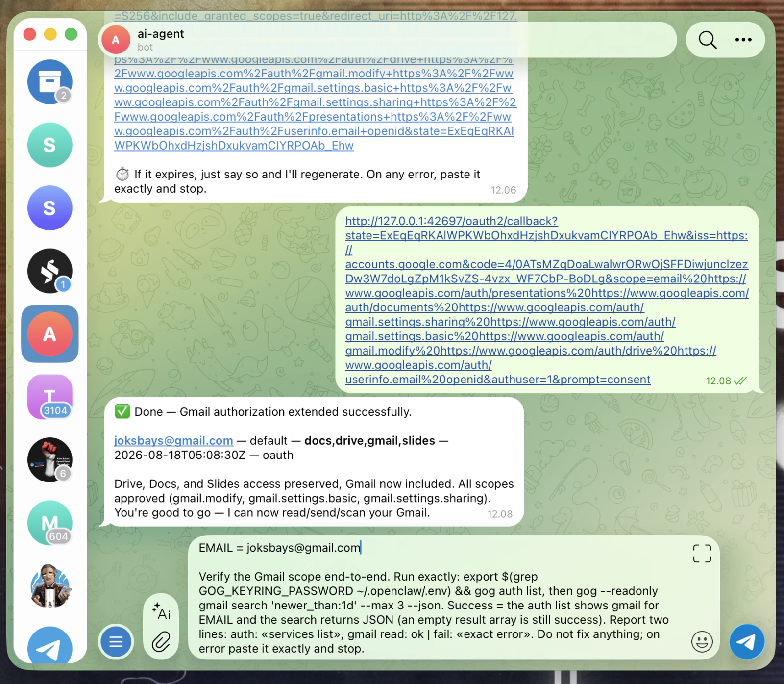This screenshot has height=684, width=784.
Task: Open the black S logo chat
Action: [49, 271]
